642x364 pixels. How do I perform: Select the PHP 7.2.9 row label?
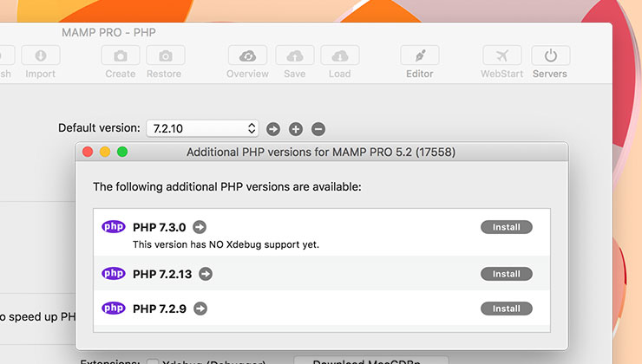160,309
